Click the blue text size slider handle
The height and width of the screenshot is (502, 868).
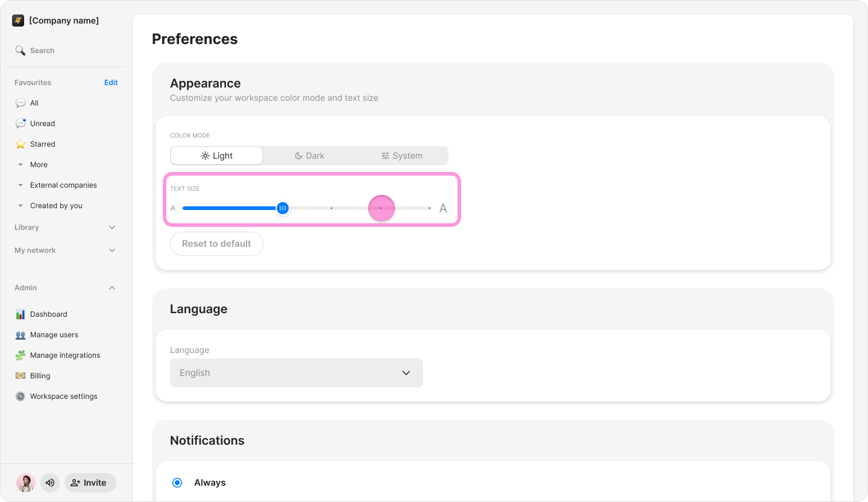(283, 208)
